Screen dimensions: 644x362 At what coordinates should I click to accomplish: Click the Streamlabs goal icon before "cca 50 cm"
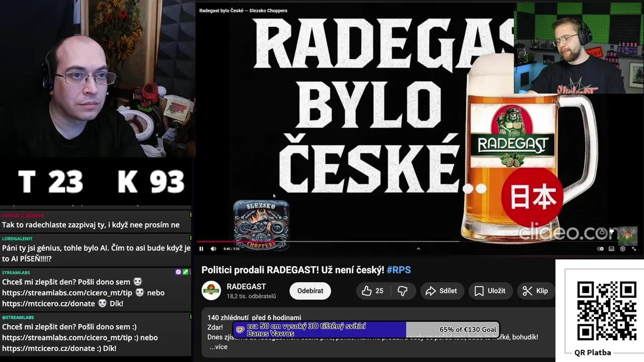[x=240, y=330]
